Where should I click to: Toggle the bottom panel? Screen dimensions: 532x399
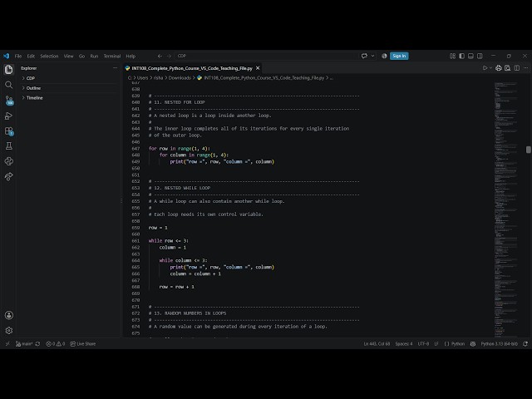(470, 56)
